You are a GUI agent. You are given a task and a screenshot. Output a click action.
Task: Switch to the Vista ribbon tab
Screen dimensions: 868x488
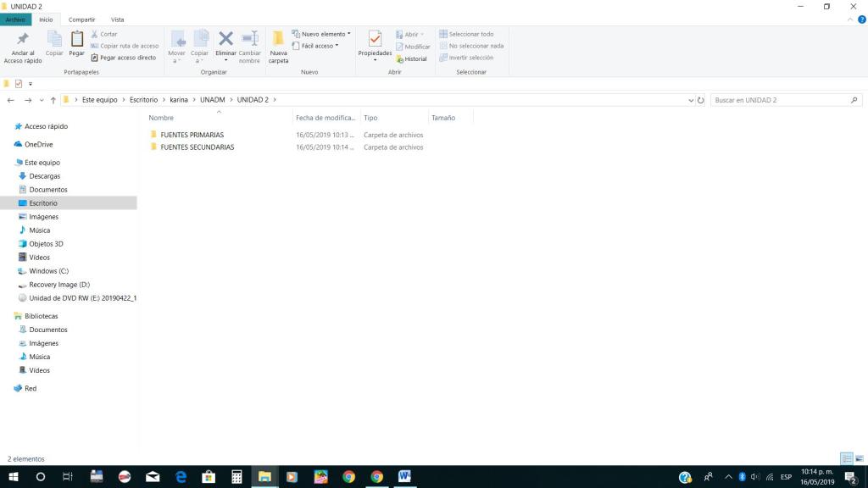pyautogui.click(x=117, y=19)
